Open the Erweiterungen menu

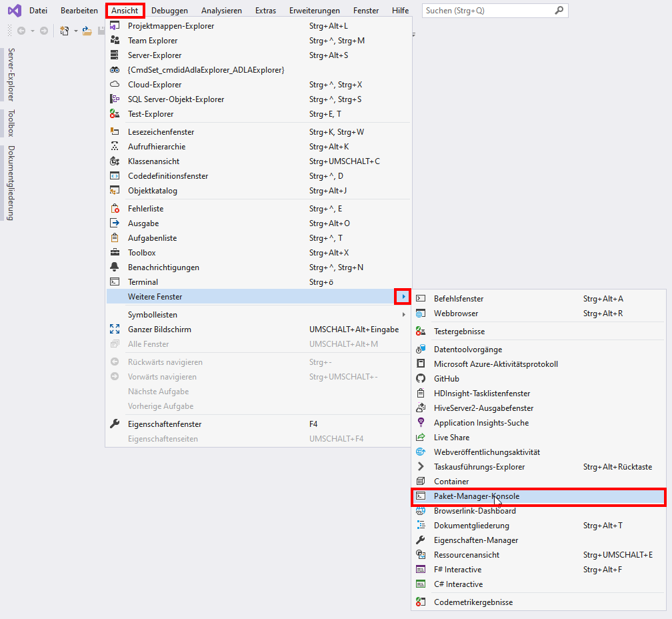[x=315, y=10]
